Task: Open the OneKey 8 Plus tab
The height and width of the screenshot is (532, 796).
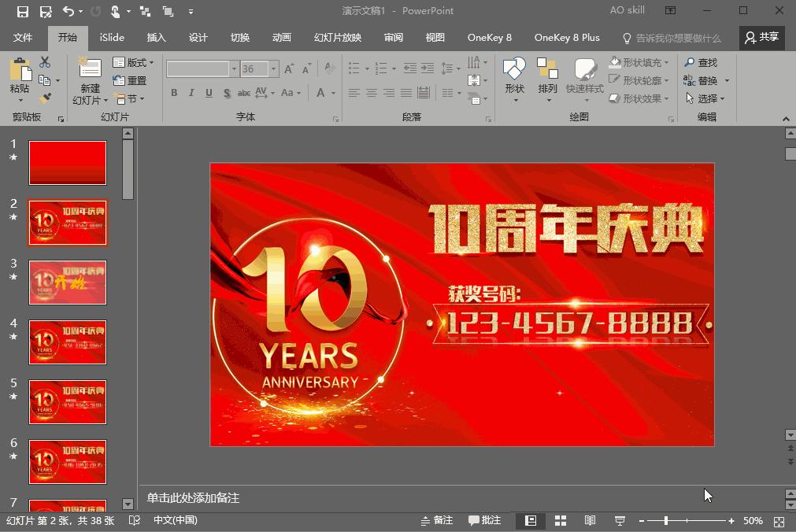Action: tap(567, 37)
